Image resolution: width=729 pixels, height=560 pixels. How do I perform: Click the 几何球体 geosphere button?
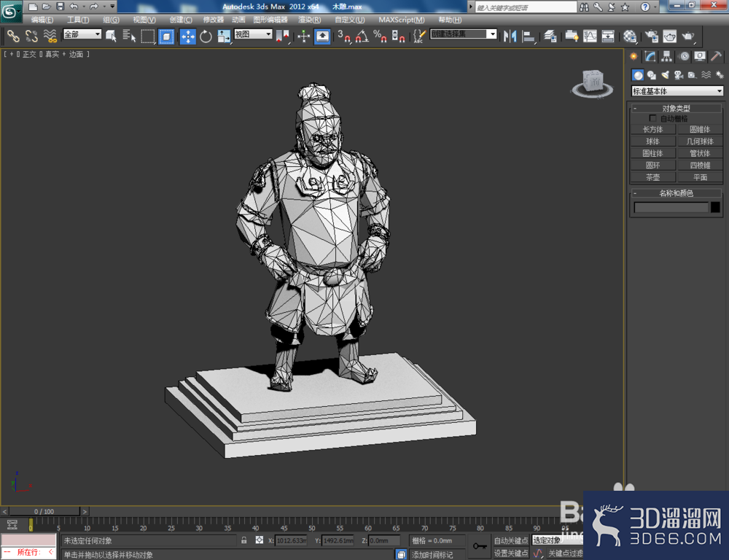click(x=700, y=141)
